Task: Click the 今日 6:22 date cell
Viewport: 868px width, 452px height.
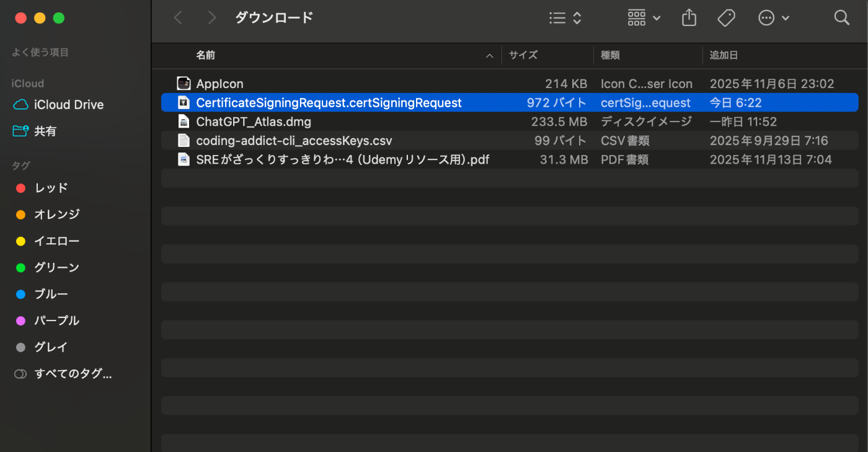Action: tap(735, 103)
